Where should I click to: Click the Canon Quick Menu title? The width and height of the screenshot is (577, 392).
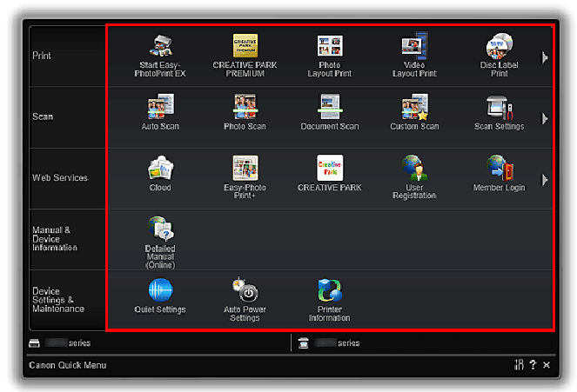68,365
